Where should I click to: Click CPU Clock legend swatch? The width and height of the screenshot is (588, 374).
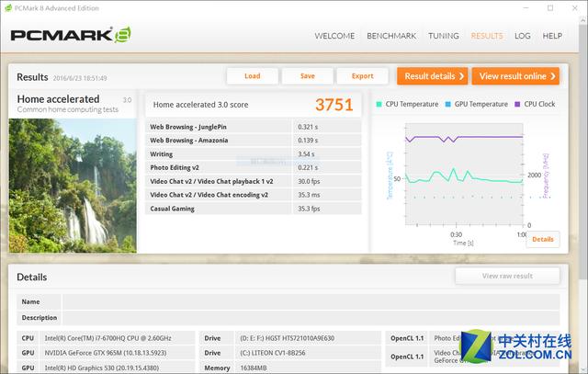[517, 104]
